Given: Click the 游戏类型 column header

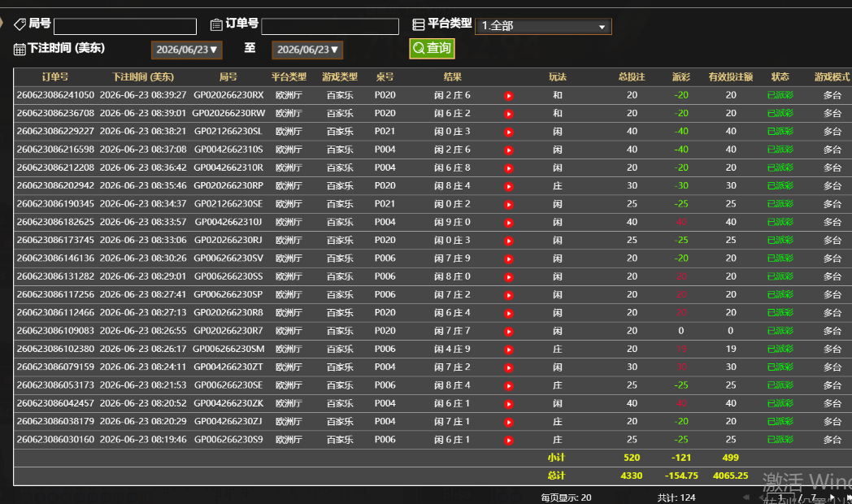Looking at the screenshot, I should pos(340,77).
